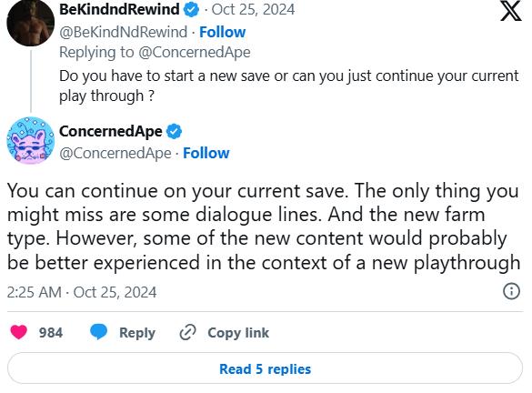Click ConcernedApe's verified badge
Image resolution: width=532 pixels, height=393 pixels.
click(x=174, y=132)
